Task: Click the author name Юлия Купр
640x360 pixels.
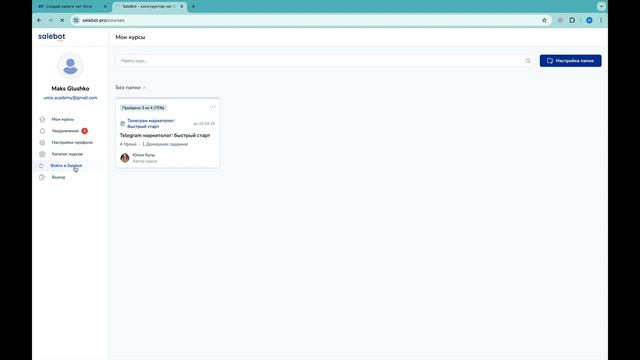Action: (x=144, y=155)
